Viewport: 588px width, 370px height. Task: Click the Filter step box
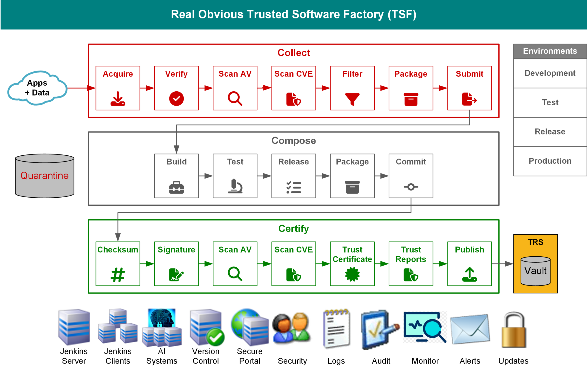352,88
